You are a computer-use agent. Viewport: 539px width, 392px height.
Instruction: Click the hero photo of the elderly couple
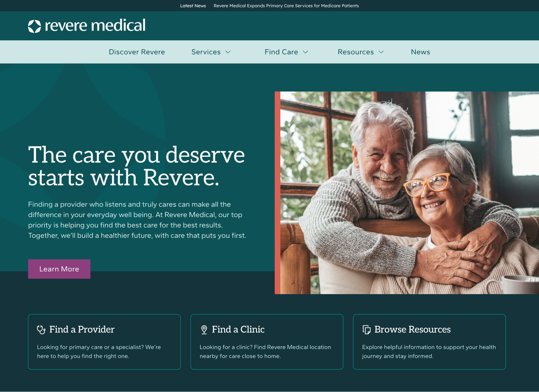point(410,193)
